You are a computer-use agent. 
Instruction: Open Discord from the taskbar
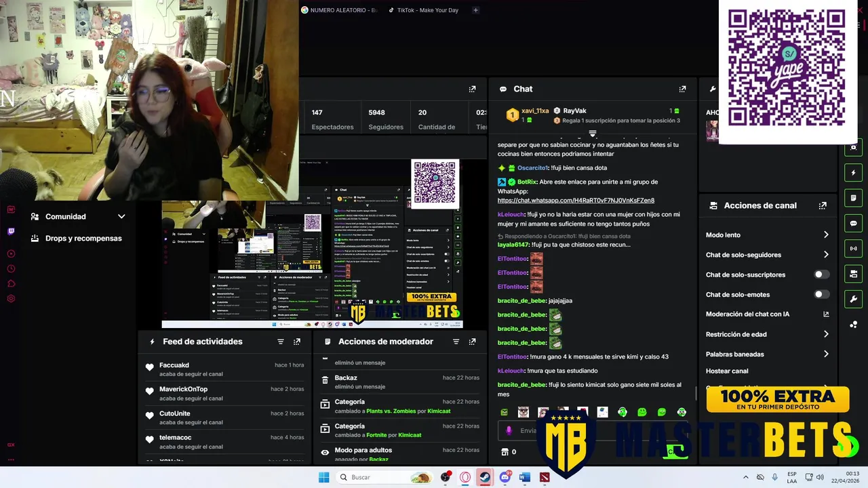coord(505,477)
